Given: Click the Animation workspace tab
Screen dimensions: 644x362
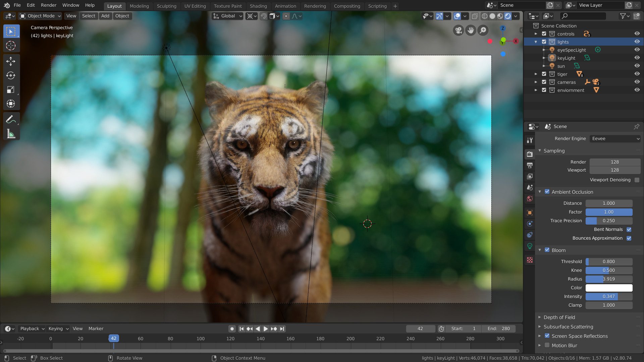Looking at the screenshot, I should coord(284,6).
